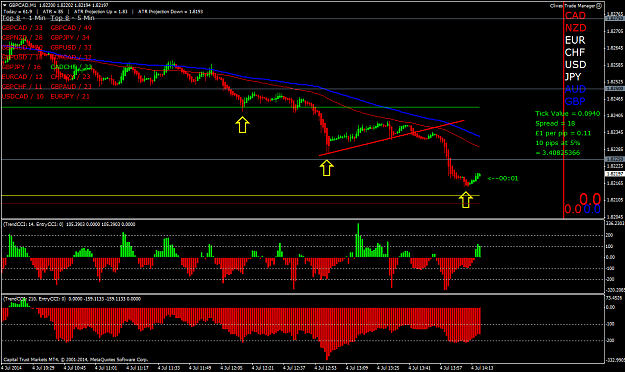Click the red NZD currency label
The image size is (625, 372).
pos(576,28)
